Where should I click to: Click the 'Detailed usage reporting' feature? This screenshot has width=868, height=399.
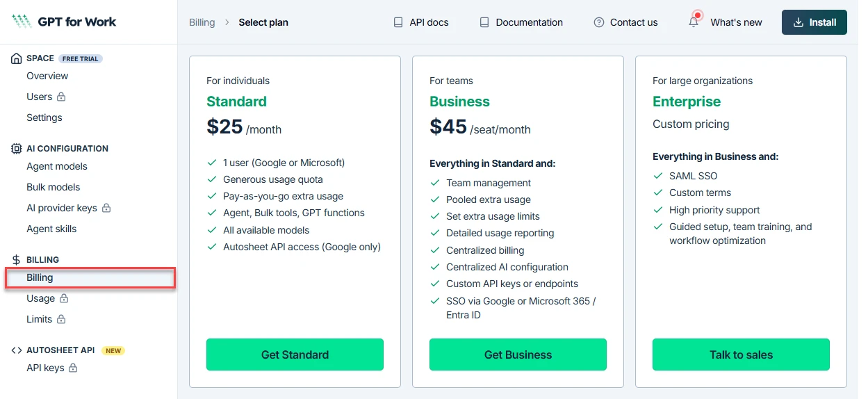coord(500,233)
